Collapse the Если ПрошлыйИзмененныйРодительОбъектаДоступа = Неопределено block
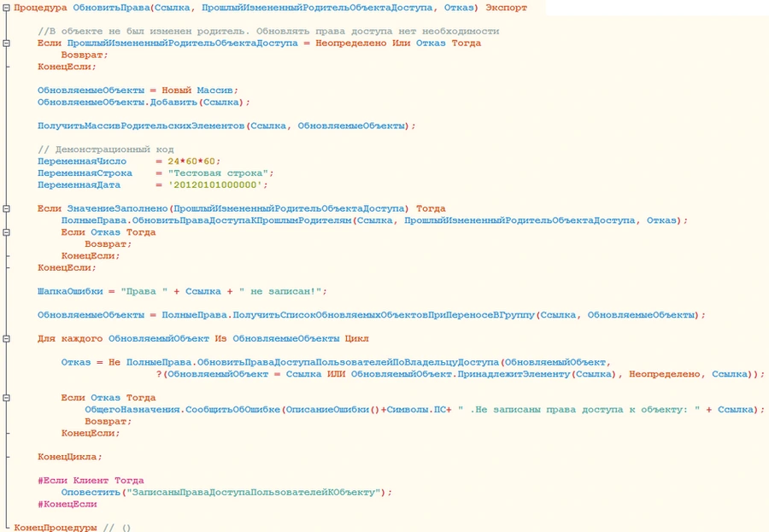Image resolution: width=769 pixels, height=532 pixels. (7, 44)
